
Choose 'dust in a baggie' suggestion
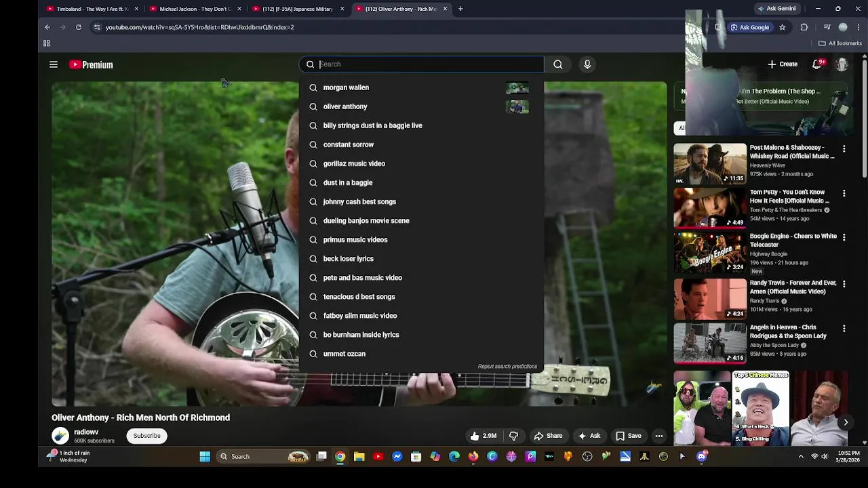[421, 182]
